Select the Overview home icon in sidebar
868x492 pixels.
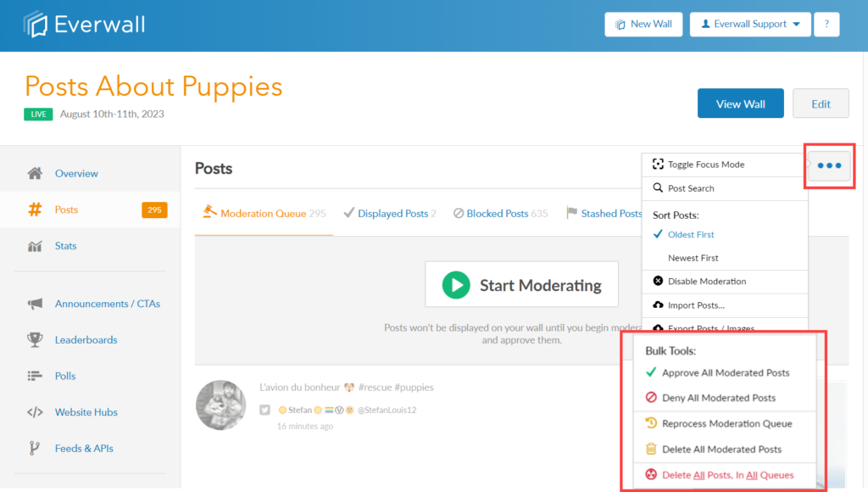pos(35,173)
